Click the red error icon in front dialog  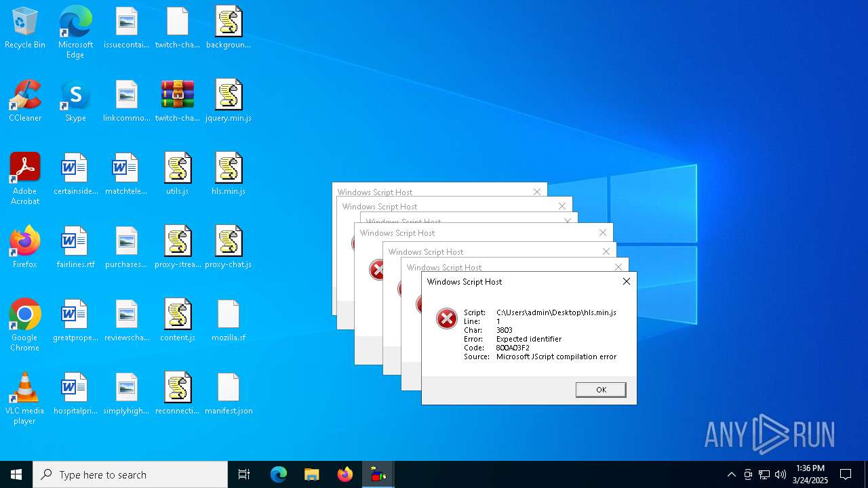coord(446,318)
